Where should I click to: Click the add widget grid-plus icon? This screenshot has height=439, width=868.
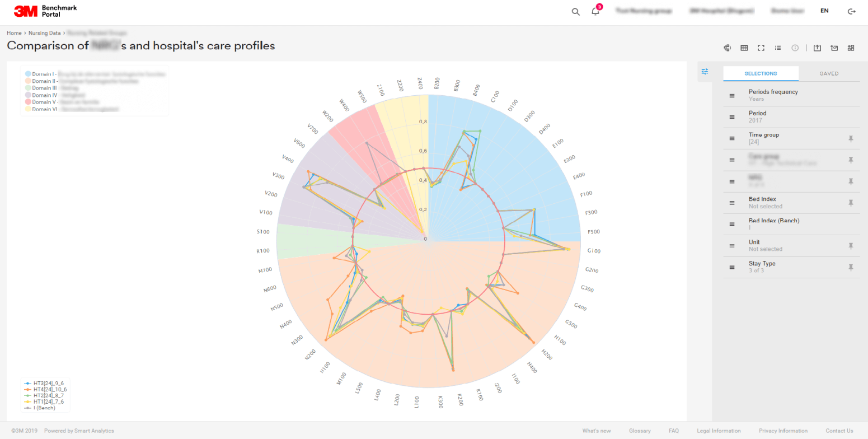pos(851,48)
